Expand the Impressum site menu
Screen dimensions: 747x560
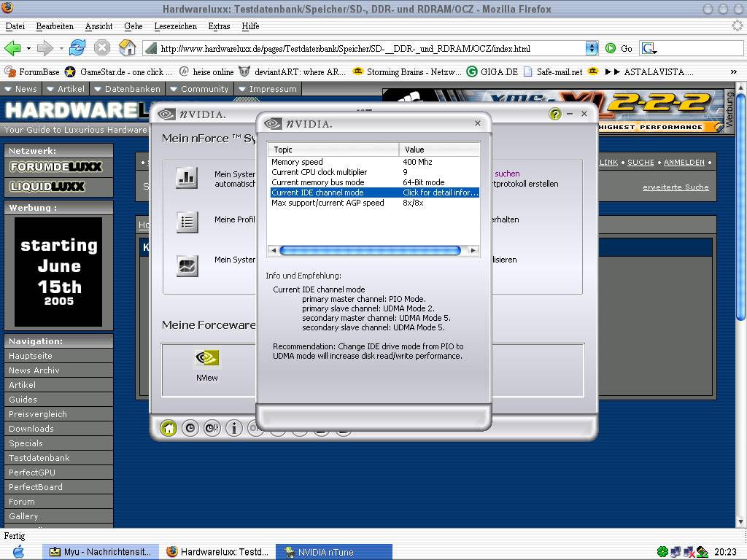pyautogui.click(x=268, y=88)
